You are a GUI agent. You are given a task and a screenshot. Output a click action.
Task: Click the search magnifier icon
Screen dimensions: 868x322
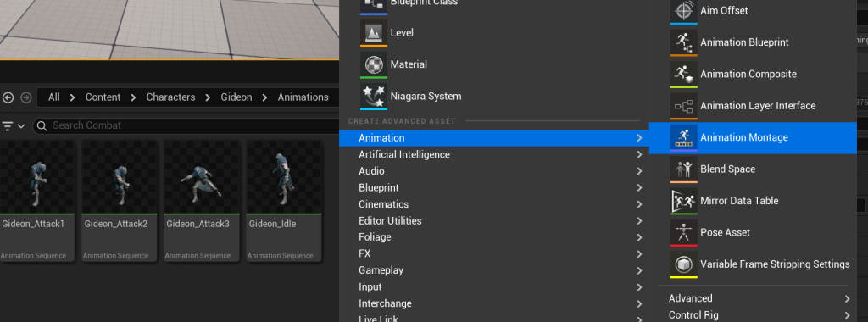[42, 126]
